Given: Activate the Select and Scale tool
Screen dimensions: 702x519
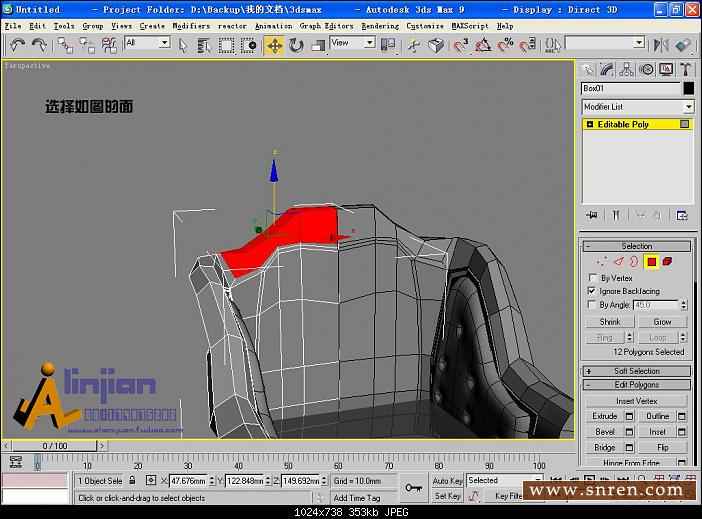Looking at the screenshot, I should click(x=318, y=45).
